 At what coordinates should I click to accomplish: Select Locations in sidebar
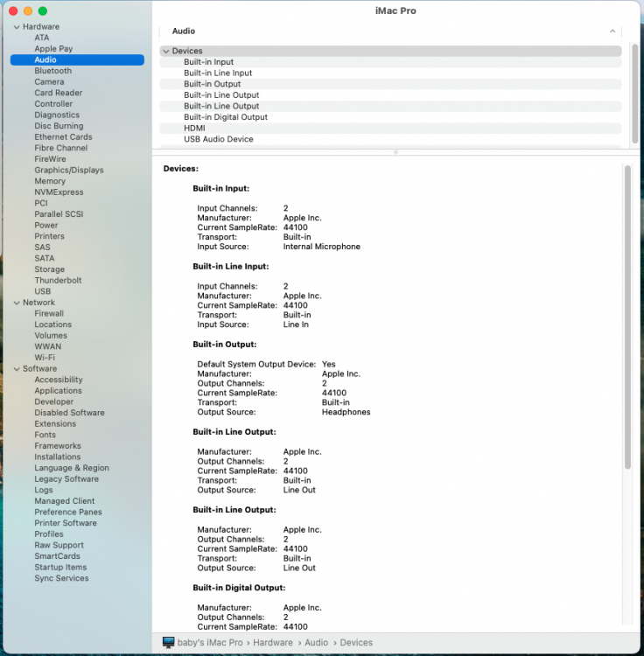[x=53, y=325]
